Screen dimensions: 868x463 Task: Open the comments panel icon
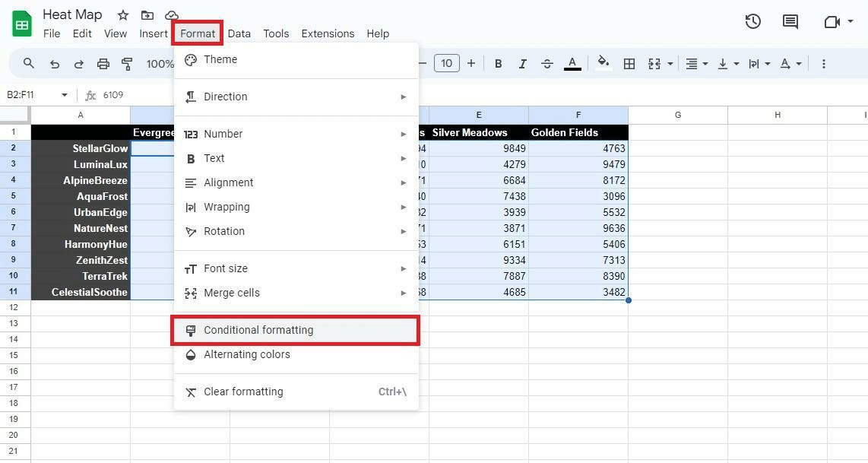tap(790, 21)
